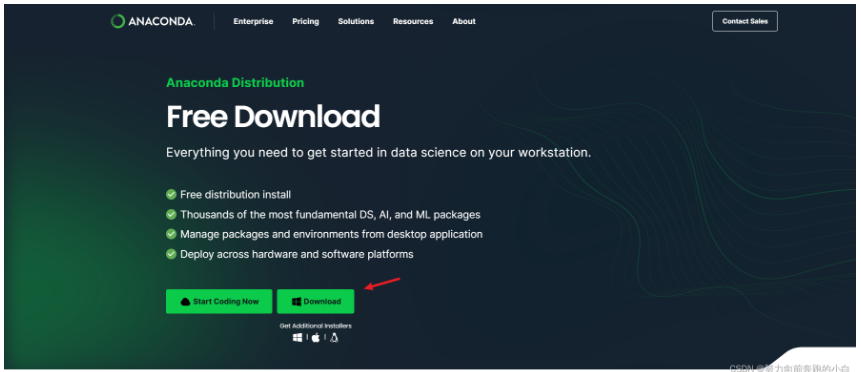The width and height of the screenshot is (861, 372).
Task: Choose the Linux penguin installer icon
Action: pos(334,337)
